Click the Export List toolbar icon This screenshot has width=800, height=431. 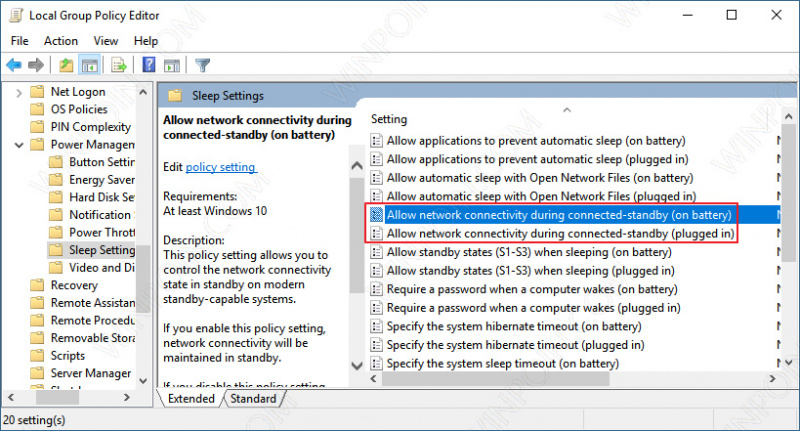click(118, 65)
